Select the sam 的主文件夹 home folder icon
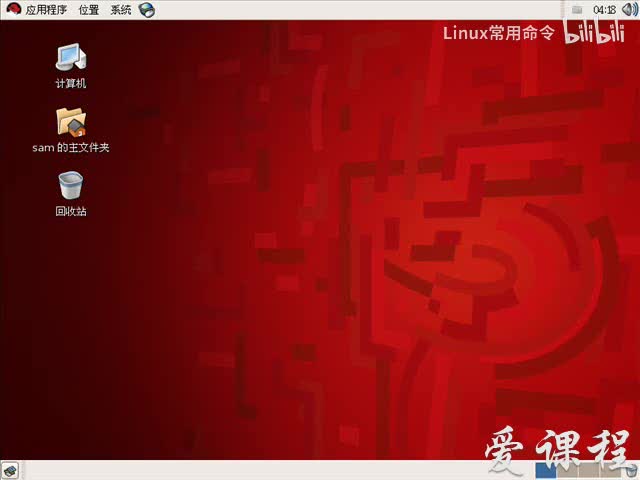Screen dimensions: 640x480 (71, 130)
